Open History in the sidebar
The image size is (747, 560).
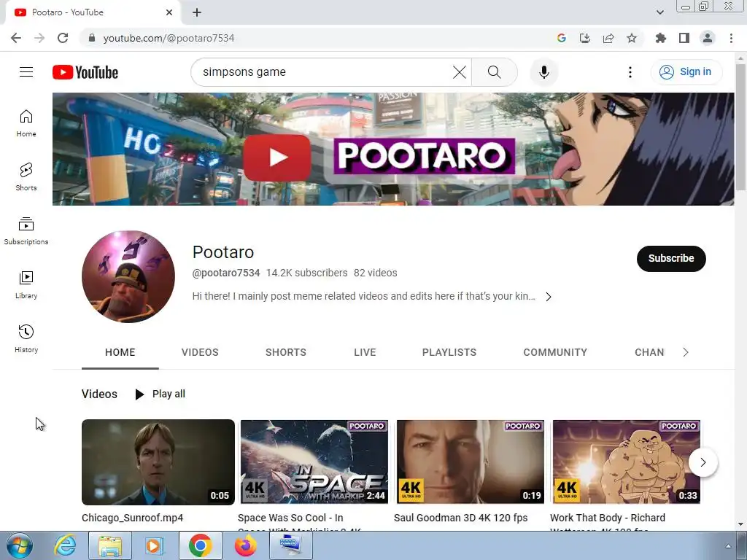pos(26,338)
